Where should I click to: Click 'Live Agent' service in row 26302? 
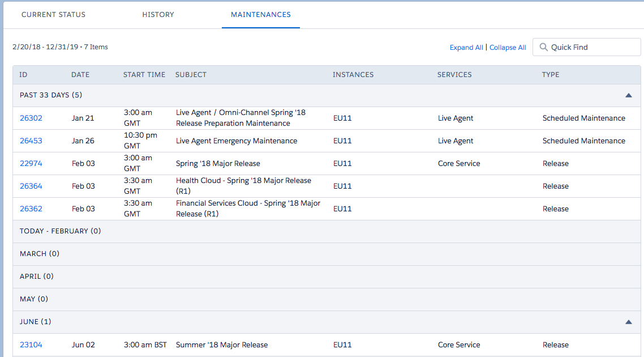[x=456, y=118]
